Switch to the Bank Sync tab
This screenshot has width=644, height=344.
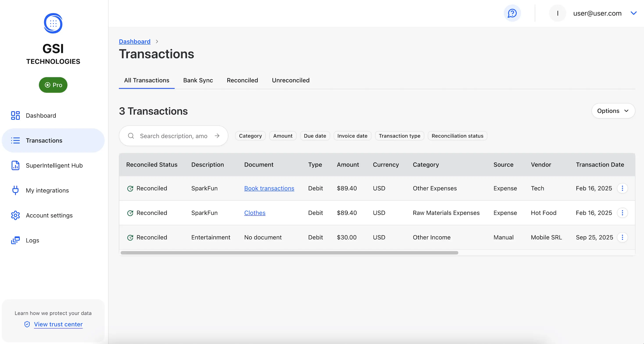coord(198,80)
